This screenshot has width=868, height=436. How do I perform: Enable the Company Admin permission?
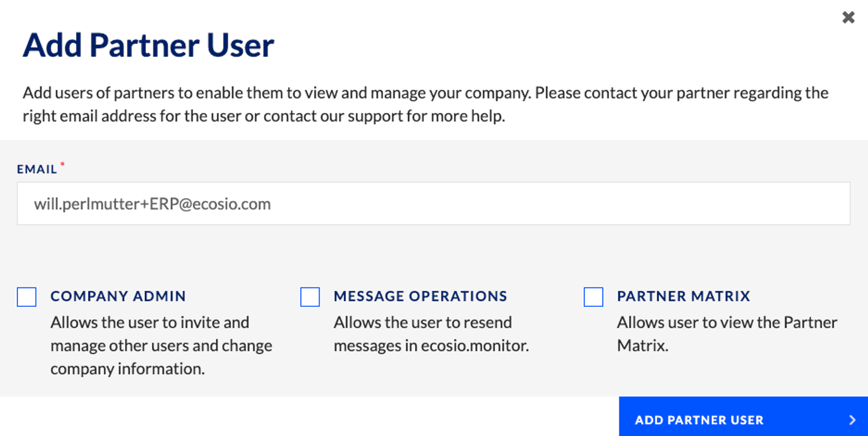26,297
